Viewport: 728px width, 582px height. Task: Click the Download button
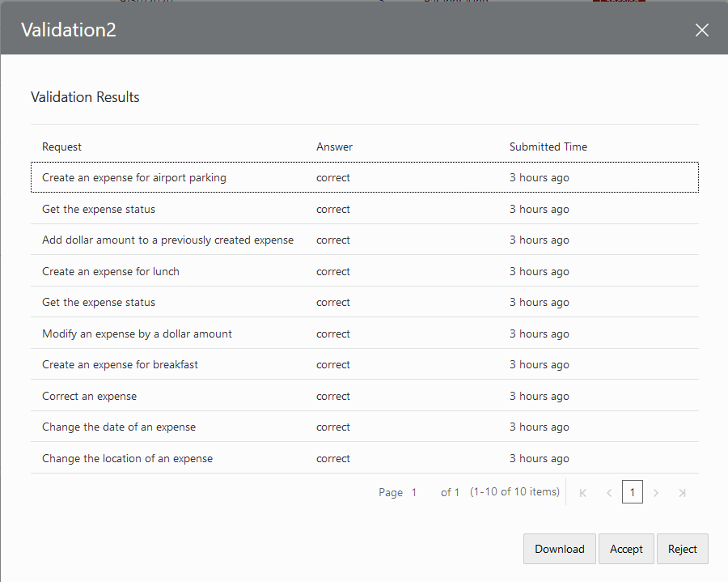coord(559,549)
